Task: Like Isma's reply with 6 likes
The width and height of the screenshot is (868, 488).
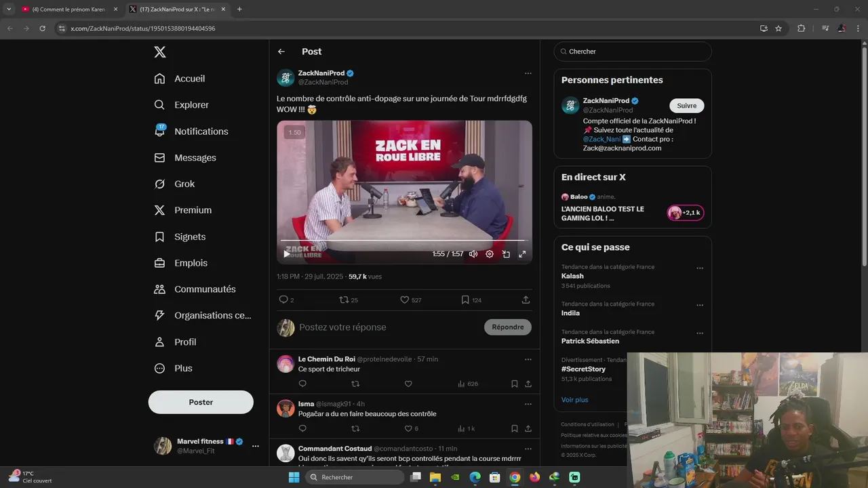Action: point(411,428)
